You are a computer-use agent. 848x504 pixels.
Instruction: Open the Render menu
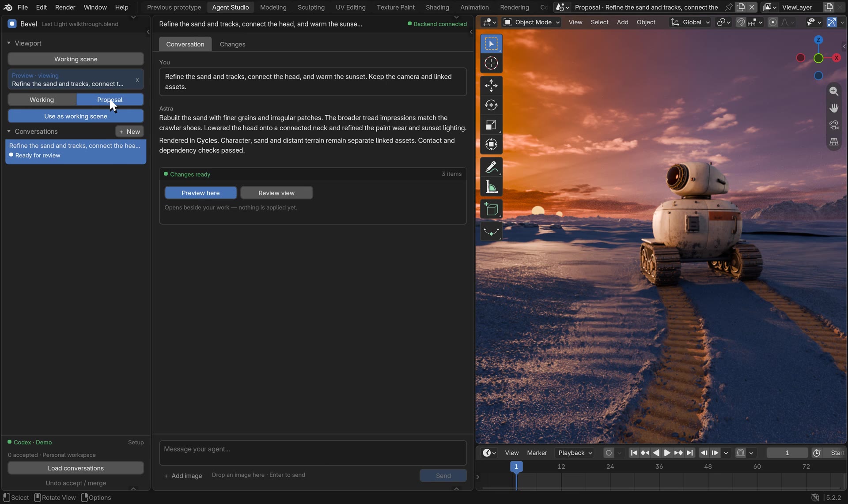coord(65,7)
